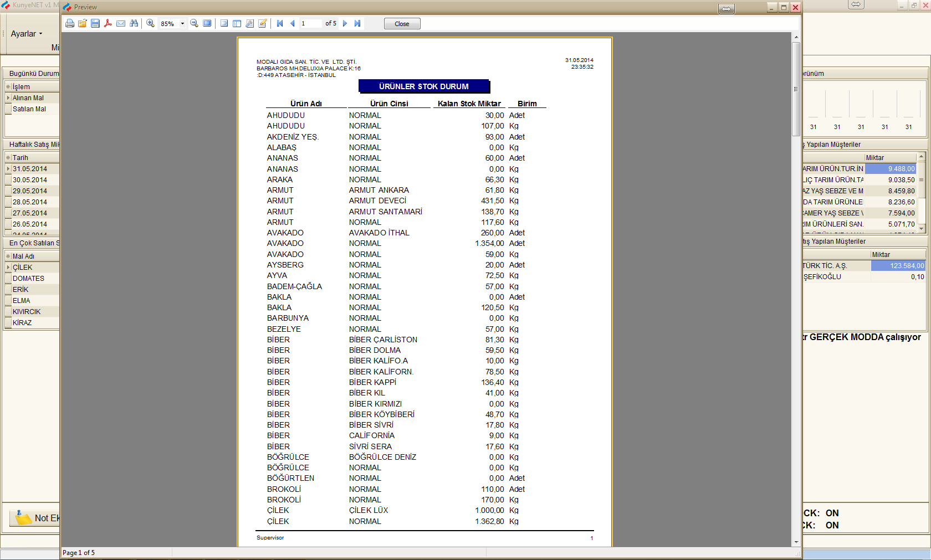Show thumbnails panel icon
Screen dimensions: 931x560
click(x=237, y=23)
